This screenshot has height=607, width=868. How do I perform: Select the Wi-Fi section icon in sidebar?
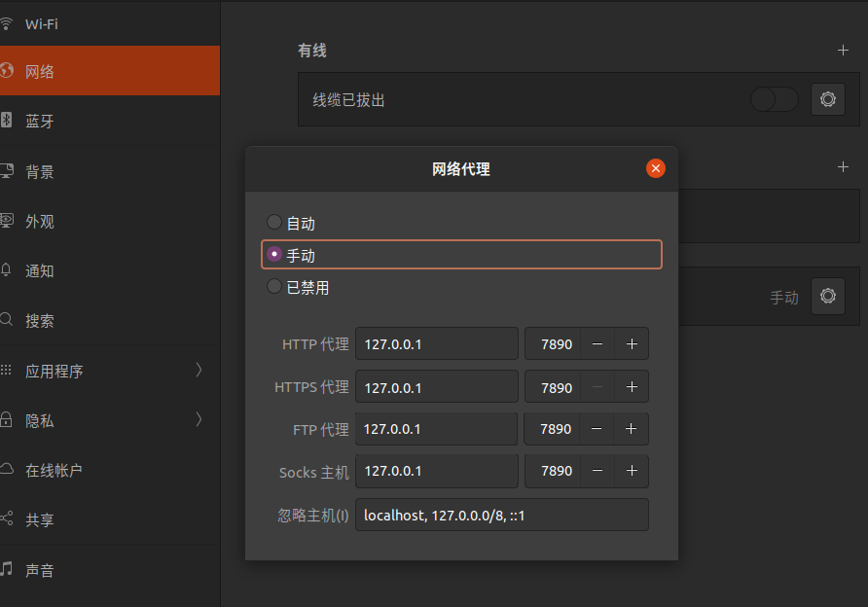click(14, 23)
